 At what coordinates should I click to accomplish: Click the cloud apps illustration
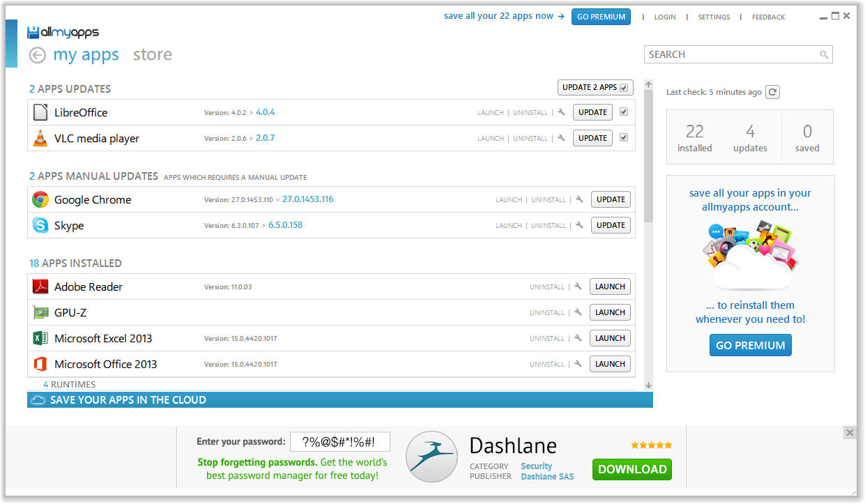750,255
